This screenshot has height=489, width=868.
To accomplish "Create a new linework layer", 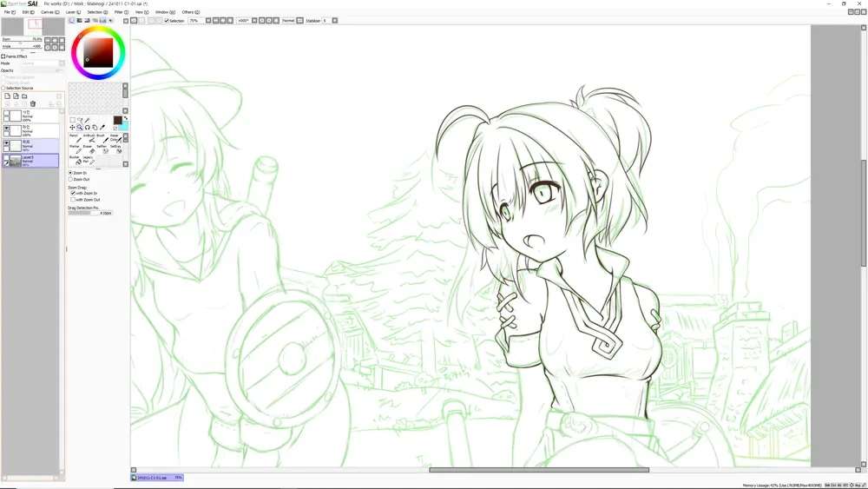I will 16,96.
